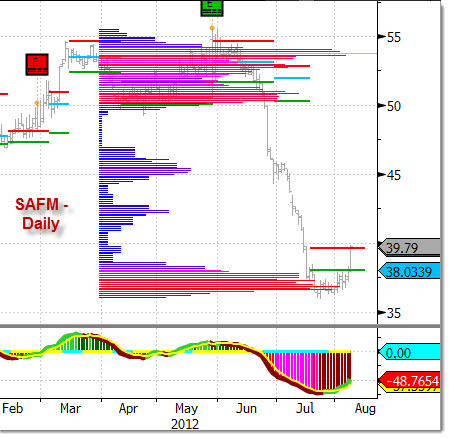Click the SAFM - Daily chart title
Screen dimensions: 449x438
(x=41, y=214)
